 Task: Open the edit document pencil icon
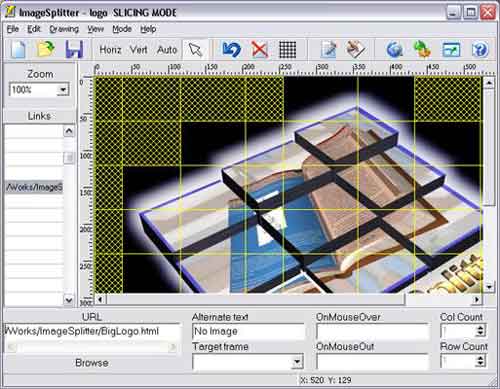(329, 49)
